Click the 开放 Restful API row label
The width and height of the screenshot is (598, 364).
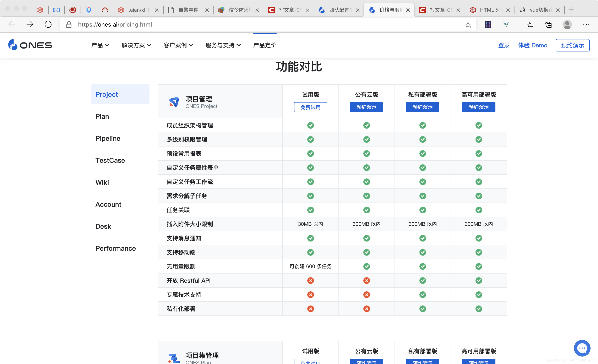188,281
